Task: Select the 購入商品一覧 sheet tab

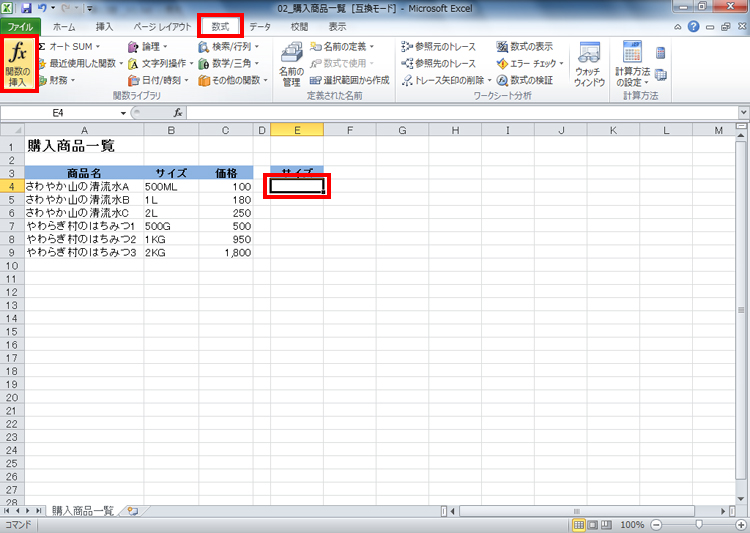Action: click(82, 511)
